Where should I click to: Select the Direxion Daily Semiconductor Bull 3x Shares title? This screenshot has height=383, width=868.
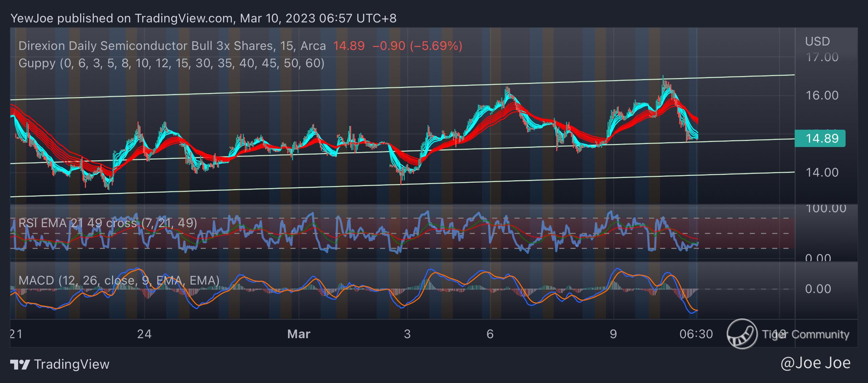coord(146,46)
